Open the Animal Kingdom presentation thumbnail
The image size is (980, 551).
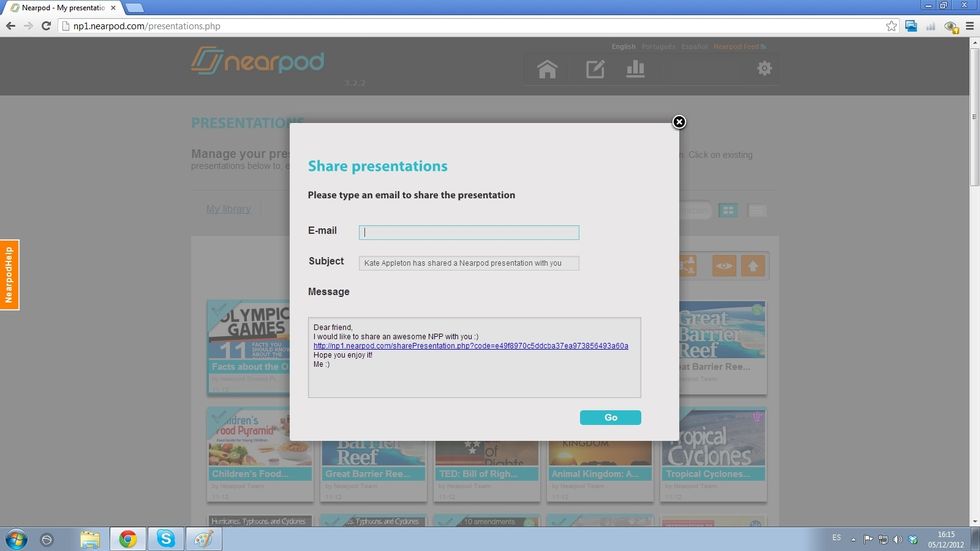coord(600,472)
